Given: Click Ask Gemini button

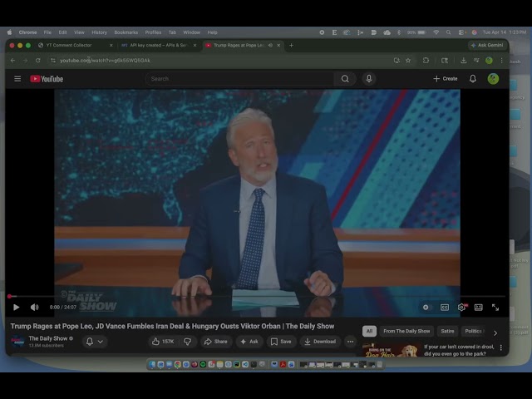Looking at the screenshot, I should coord(487,45).
